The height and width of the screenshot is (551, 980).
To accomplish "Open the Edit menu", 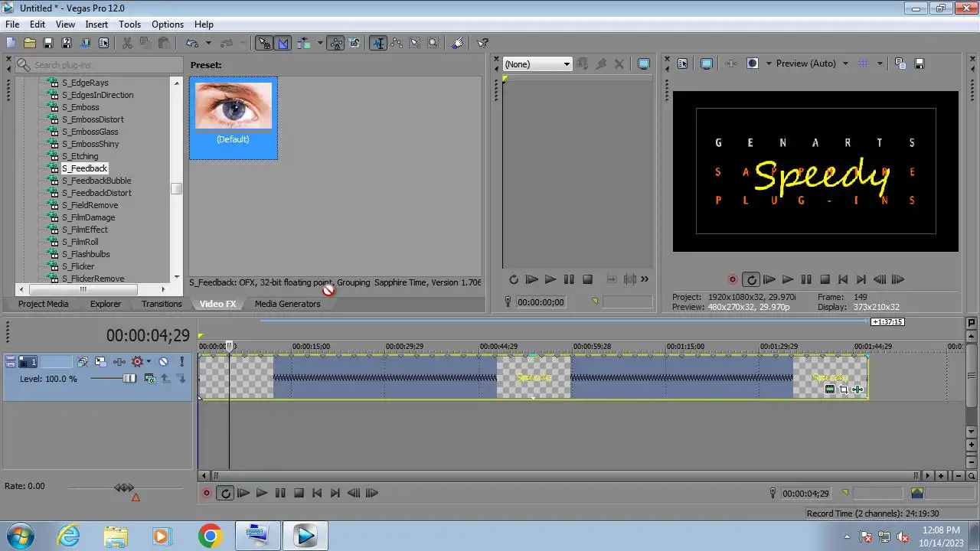I will pos(38,24).
